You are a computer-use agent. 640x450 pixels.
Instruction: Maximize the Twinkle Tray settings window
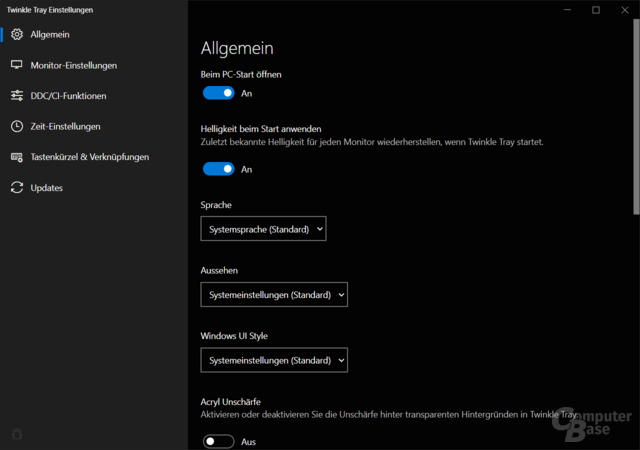596,10
